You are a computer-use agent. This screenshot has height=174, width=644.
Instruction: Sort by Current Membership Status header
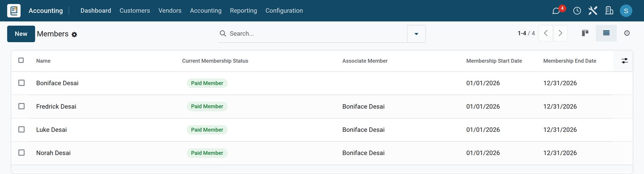[x=215, y=61]
